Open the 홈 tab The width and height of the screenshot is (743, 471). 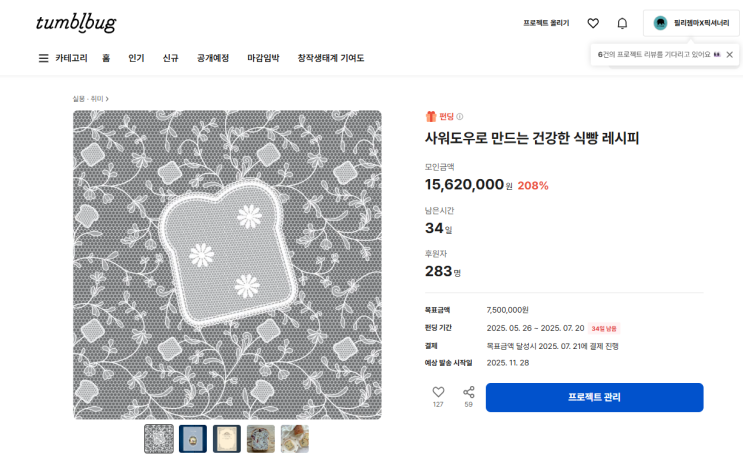coord(106,58)
